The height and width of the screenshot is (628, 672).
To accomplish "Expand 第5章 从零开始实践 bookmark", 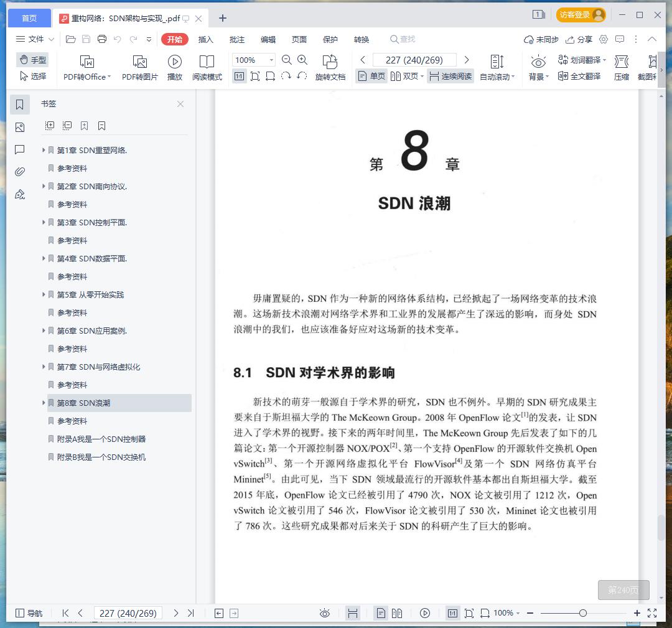I will click(x=44, y=294).
